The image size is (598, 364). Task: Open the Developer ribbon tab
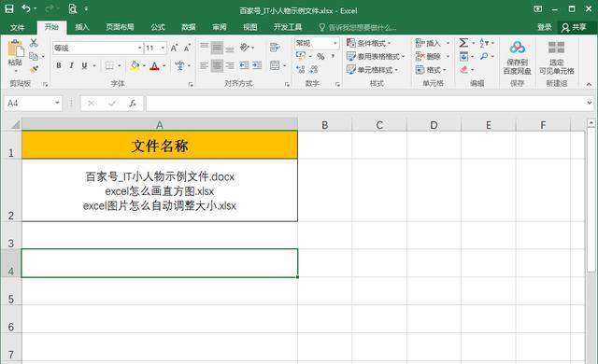point(288,27)
